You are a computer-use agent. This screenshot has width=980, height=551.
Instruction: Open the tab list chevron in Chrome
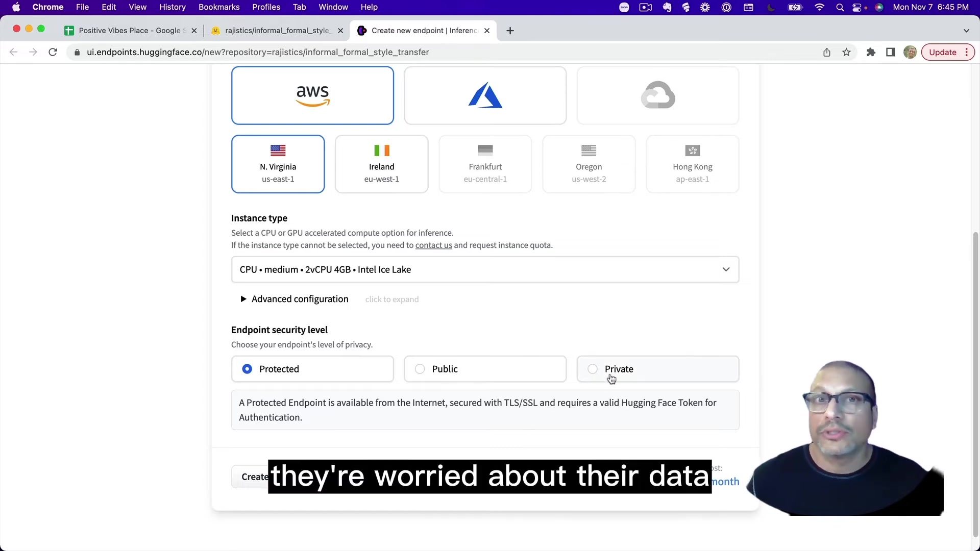coord(966,31)
